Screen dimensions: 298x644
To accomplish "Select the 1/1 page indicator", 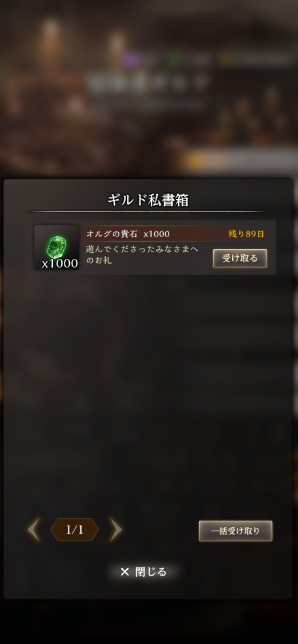I will click(75, 530).
